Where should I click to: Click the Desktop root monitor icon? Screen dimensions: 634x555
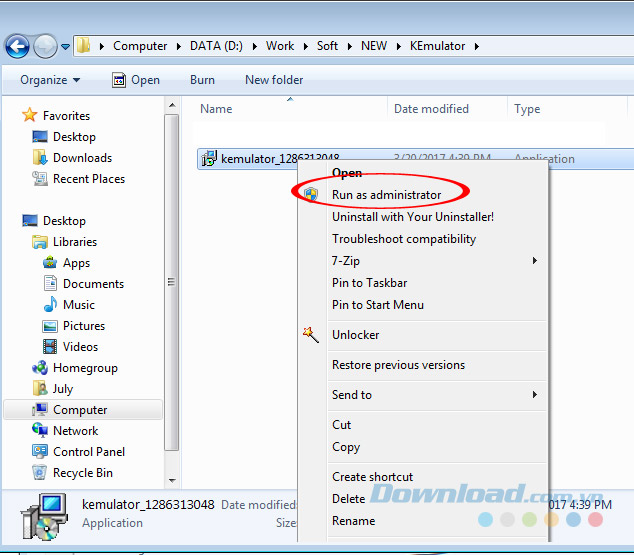[30, 221]
